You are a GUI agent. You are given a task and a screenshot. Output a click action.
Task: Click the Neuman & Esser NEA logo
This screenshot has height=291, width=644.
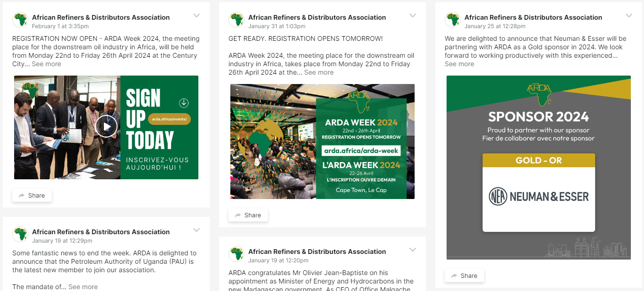tap(497, 197)
